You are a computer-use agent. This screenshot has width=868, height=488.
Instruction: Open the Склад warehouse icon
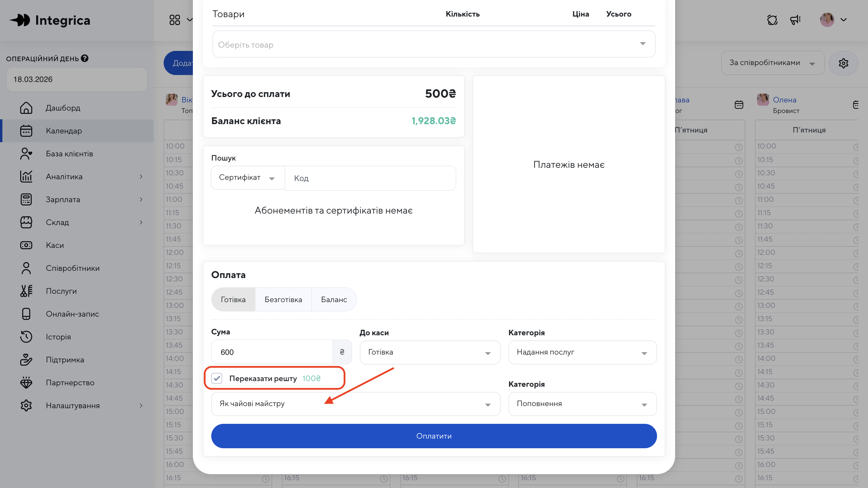(26, 222)
